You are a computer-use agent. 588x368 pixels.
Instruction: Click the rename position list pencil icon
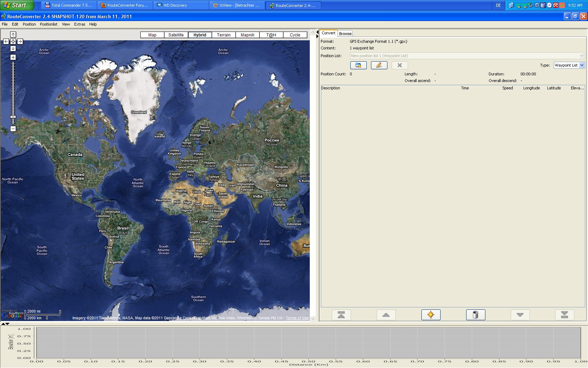click(379, 65)
